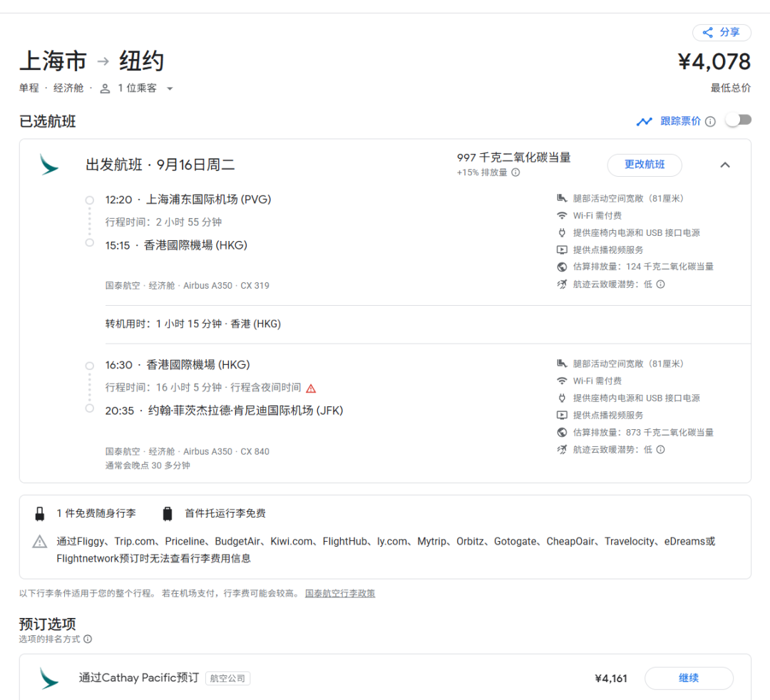Click the 分享 share button

click(721, 32)
